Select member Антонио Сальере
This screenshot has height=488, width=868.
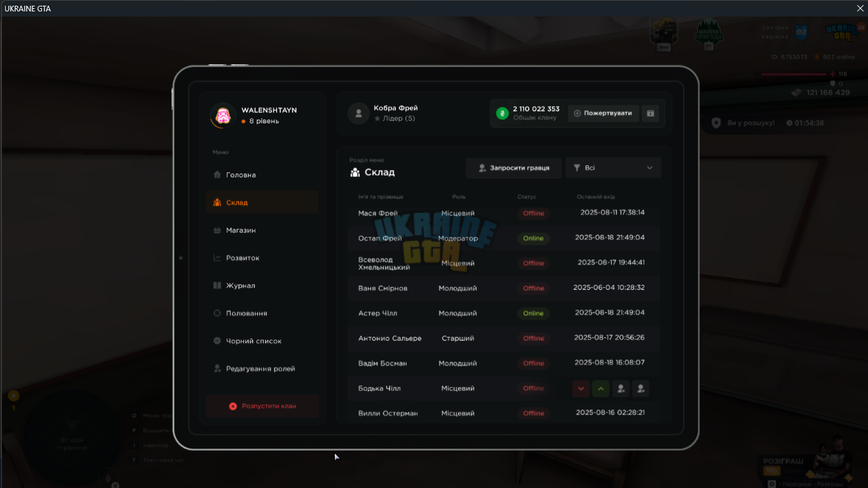[x=390, y=338]
